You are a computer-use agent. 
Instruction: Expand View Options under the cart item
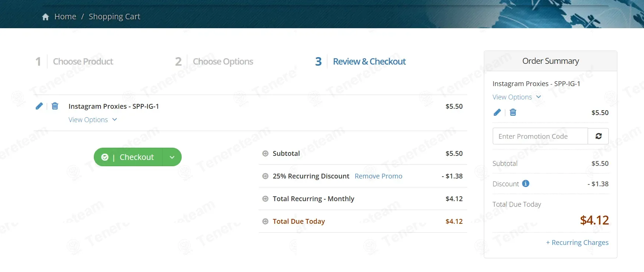pyautogui.click(x=93, y=120)
